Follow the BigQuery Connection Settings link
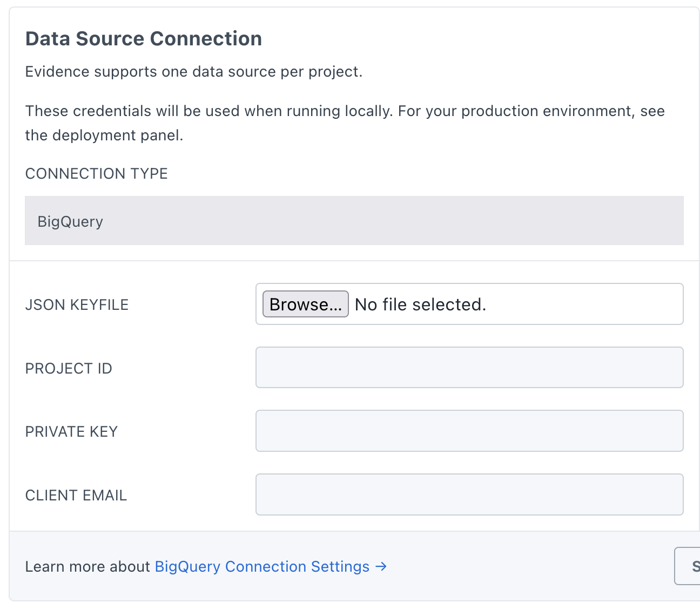 (261, 566)
